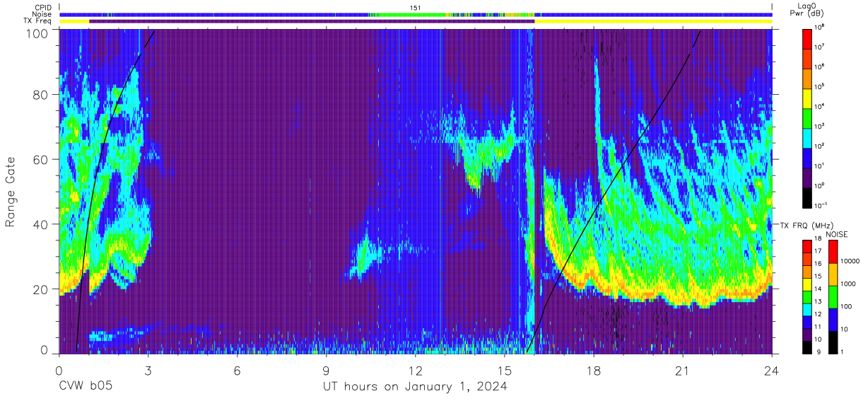Select the black segment of NOISE colorbar
868x401 pixels.
click(833, 342)
